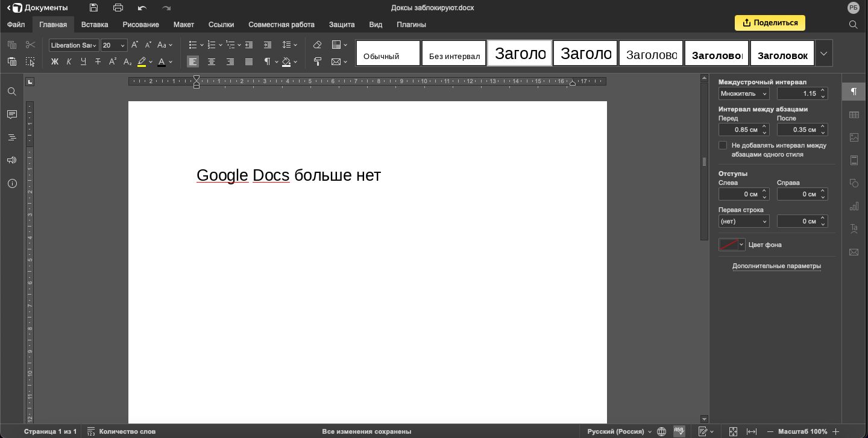Toggle Underline (Ч) formatting

83,61
